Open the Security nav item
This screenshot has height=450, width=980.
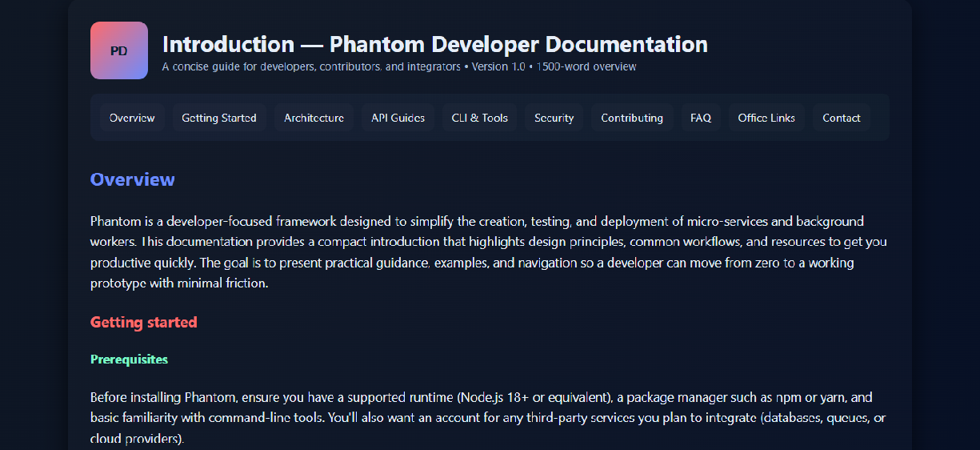[x=554, y=118]
